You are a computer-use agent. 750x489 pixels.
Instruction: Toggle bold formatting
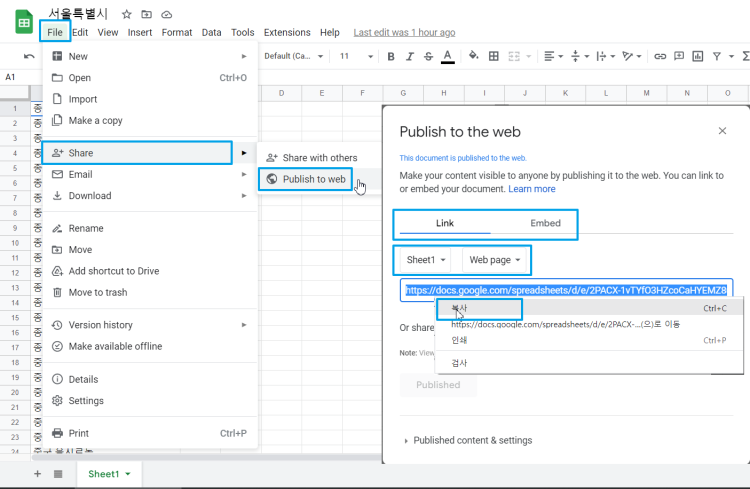click(391, 56)
